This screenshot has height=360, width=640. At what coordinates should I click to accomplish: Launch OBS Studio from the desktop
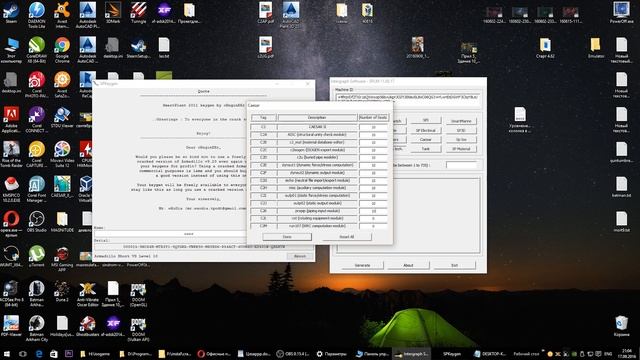37,222
